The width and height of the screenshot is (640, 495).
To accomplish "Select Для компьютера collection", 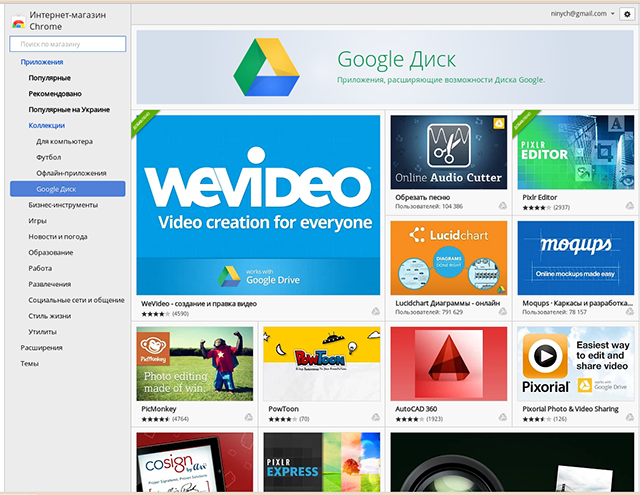I will point(64,142).
